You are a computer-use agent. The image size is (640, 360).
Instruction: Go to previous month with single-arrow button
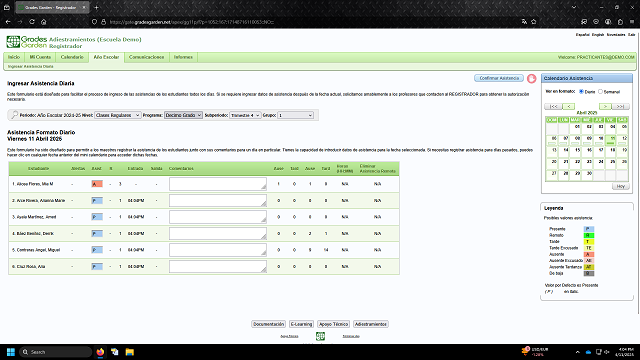coord(569,106)
